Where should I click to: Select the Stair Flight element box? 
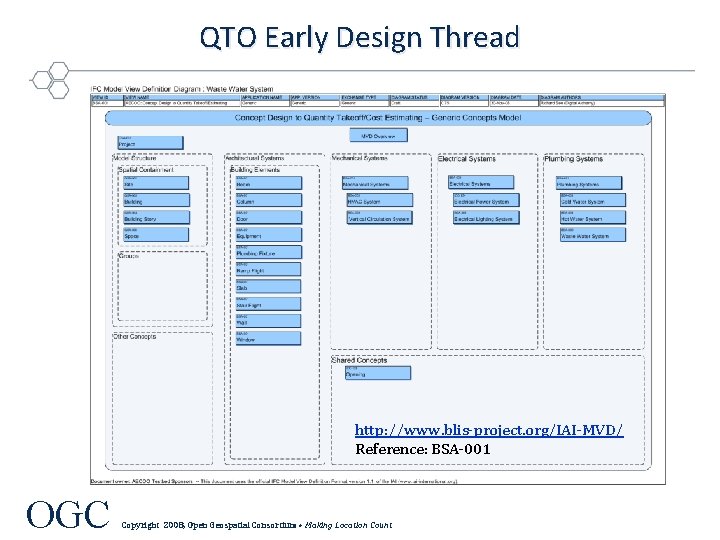[x=268, y=304]
